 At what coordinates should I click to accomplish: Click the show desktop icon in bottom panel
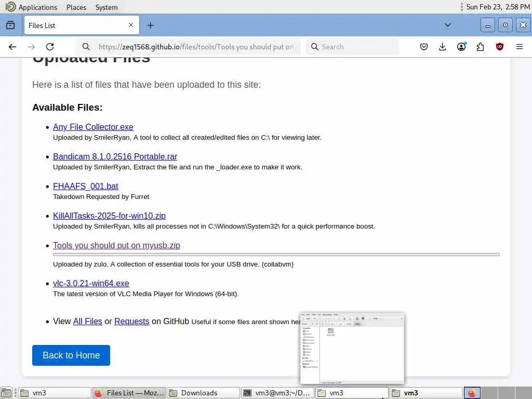point(6,393)
